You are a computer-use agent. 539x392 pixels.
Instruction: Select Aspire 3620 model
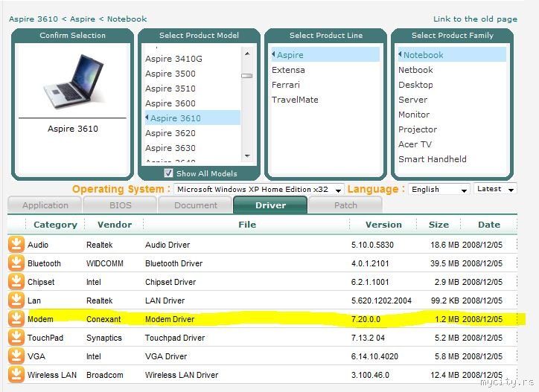pyautogui.click(x=170, y=133)
